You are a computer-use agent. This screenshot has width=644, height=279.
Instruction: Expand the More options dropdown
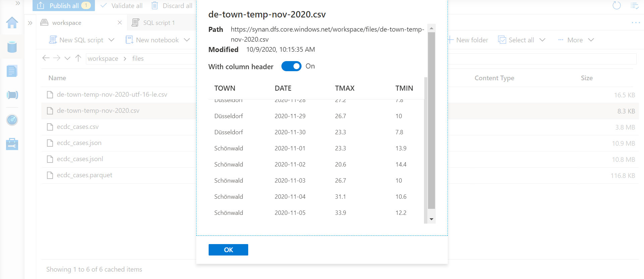click(576, 40)
